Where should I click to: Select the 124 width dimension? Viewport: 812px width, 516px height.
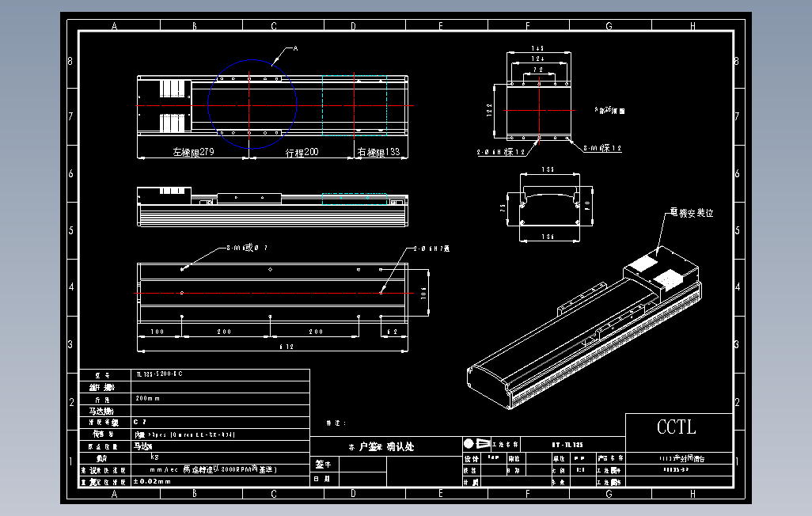pyautogui.click(x=537, y=59)
